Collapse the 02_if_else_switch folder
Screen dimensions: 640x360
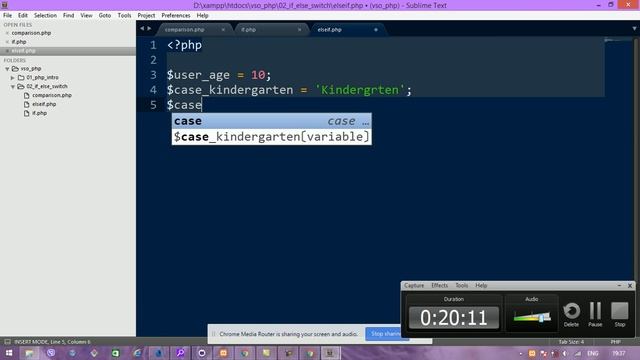click(13, 87)
